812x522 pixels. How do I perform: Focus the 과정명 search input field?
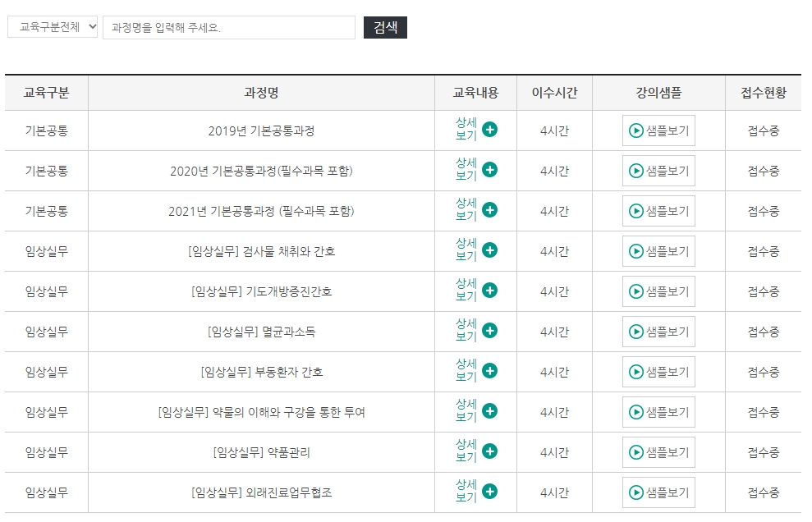[229, 27]
